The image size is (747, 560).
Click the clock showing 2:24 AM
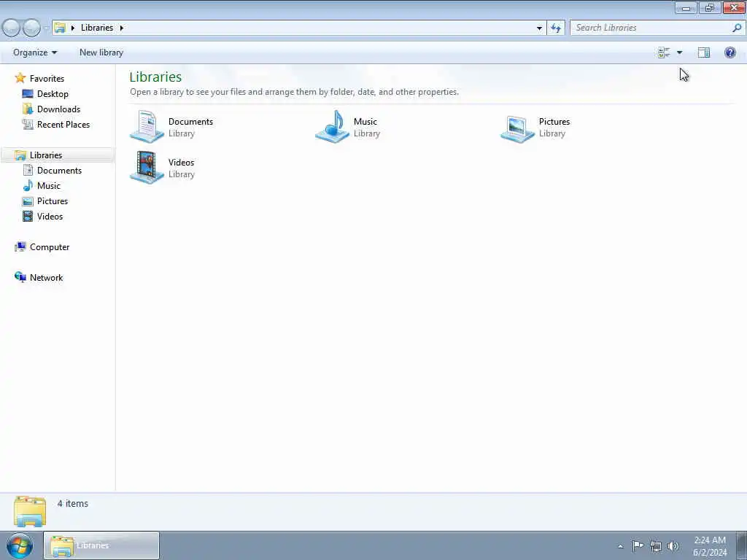[x=710, y=546]
